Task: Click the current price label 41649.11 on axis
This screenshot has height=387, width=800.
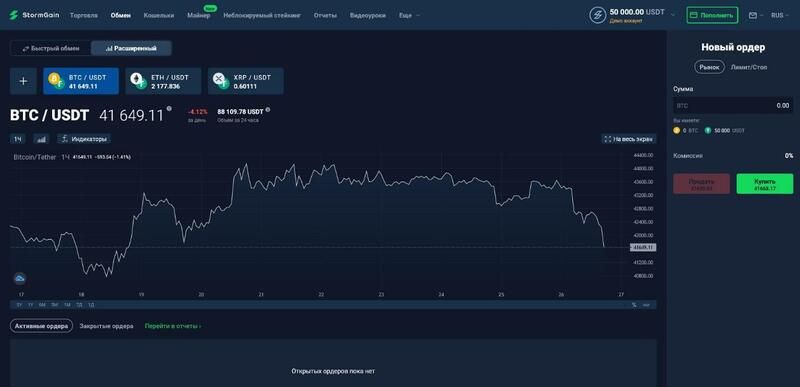Action: [643, 247]
